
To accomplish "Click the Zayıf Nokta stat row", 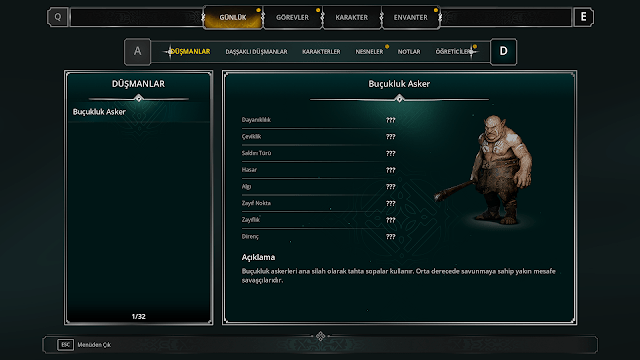I will [318, 203].
